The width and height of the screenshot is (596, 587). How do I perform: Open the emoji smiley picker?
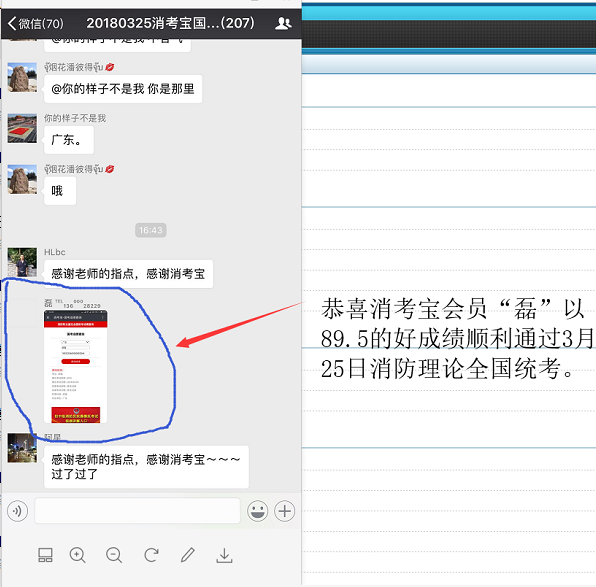[257, 511]
